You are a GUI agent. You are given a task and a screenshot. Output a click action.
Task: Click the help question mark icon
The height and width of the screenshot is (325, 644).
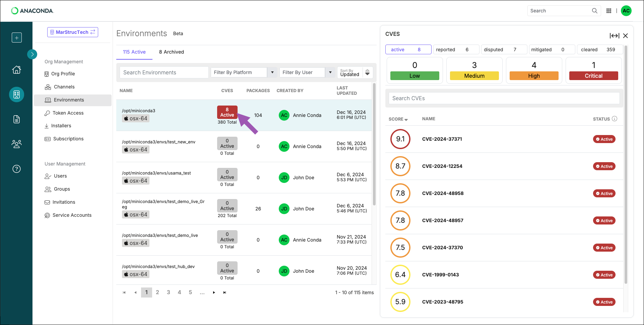click(x=16, y=169)
